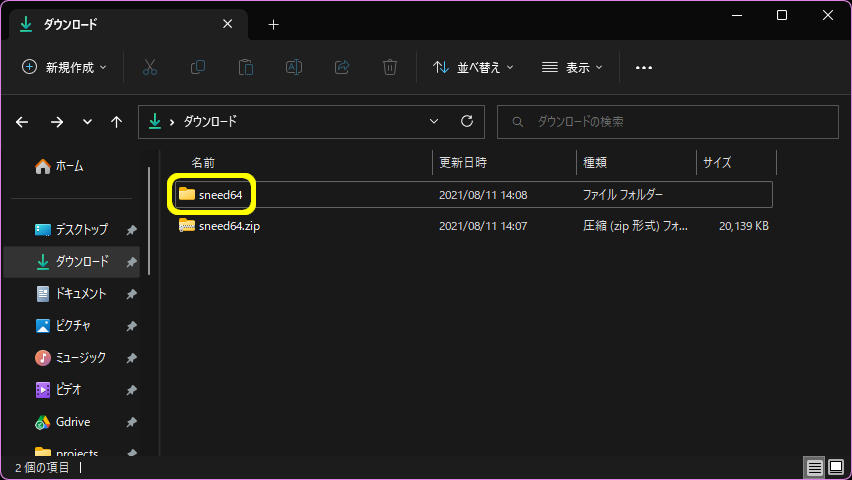Click pin icon next to Gdrive

pos(131,422)
